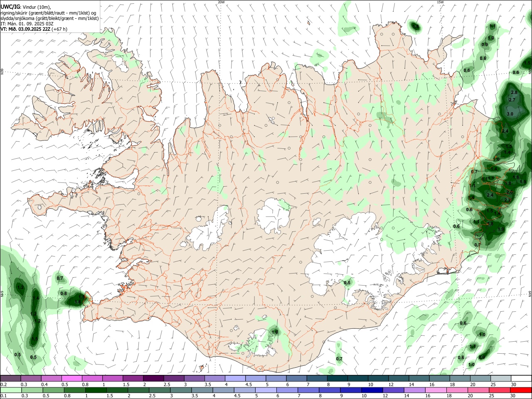
Task: Select the snow legend swatch between 1.5 and 2
Action: (133, 378)
